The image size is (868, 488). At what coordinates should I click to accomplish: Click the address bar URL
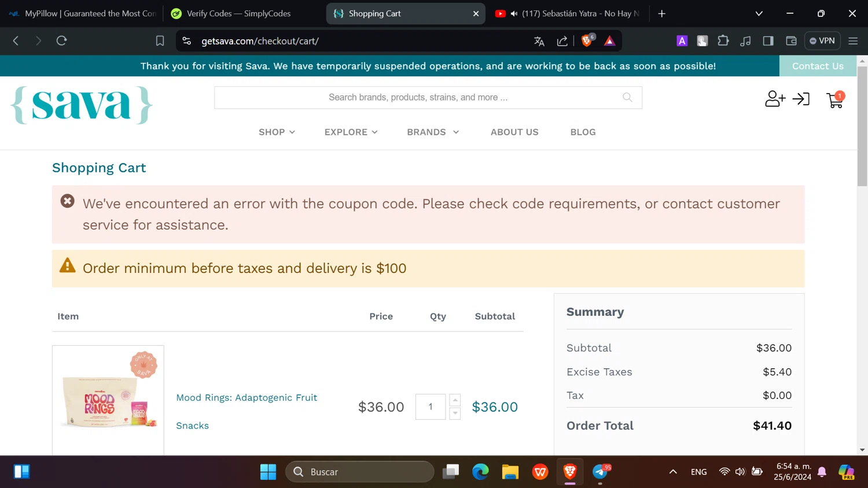[260, 41]
